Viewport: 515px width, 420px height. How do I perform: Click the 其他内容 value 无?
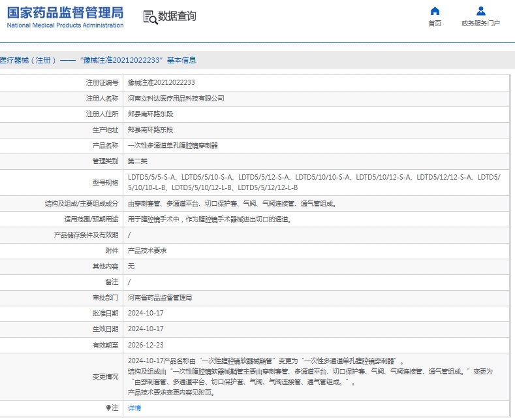tap(131, 267)
